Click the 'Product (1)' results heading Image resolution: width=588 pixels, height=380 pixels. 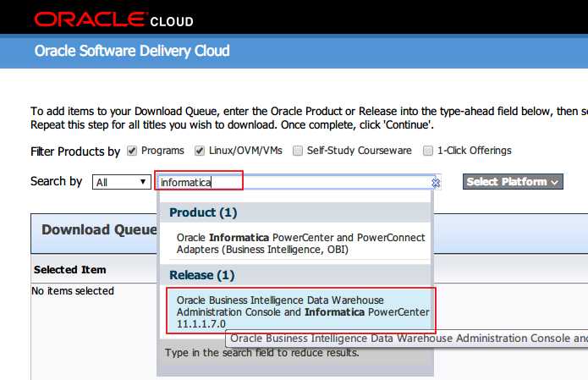203,212
